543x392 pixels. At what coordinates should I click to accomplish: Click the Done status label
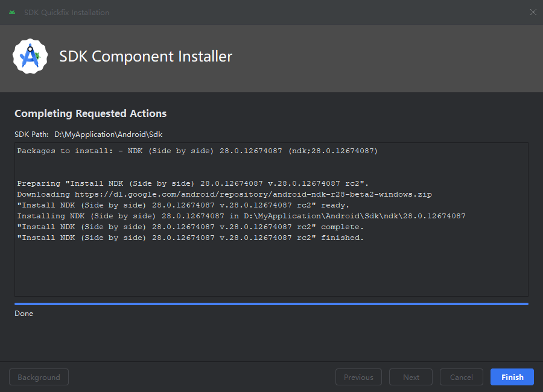24,314
